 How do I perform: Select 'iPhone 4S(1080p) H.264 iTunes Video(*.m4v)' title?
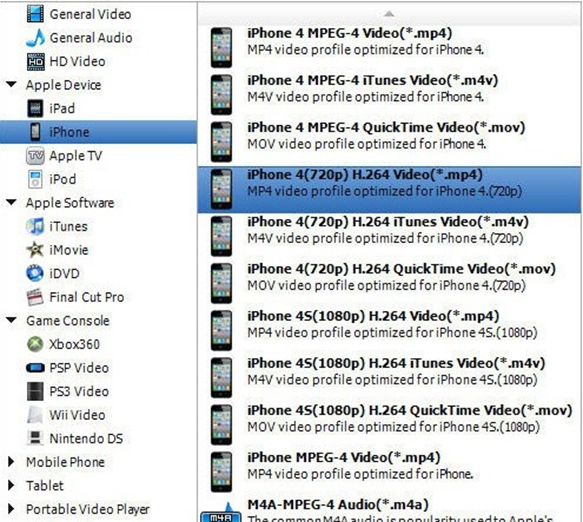tap(396, 363)
